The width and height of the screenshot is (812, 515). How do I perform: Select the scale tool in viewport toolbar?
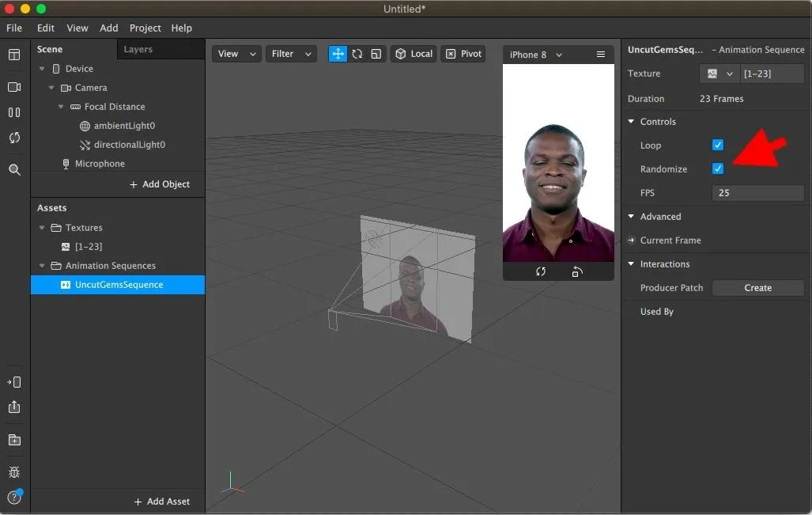(x=376, y=54)
